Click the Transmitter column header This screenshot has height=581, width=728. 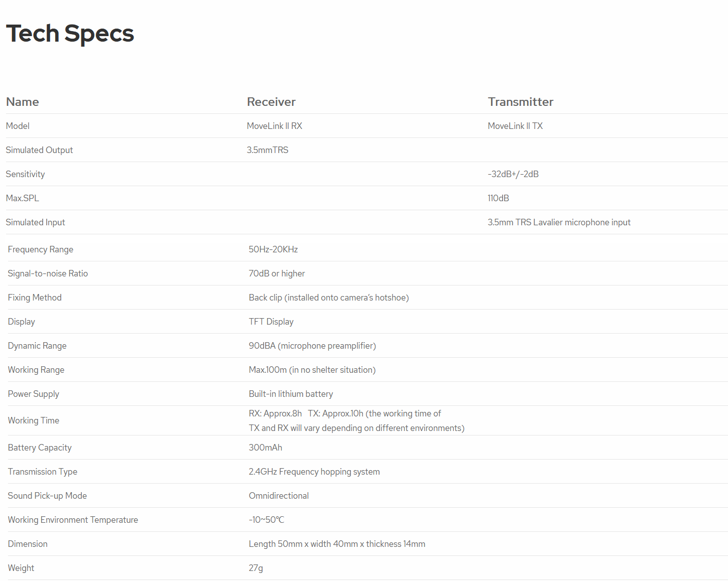[x=520, y=102]
